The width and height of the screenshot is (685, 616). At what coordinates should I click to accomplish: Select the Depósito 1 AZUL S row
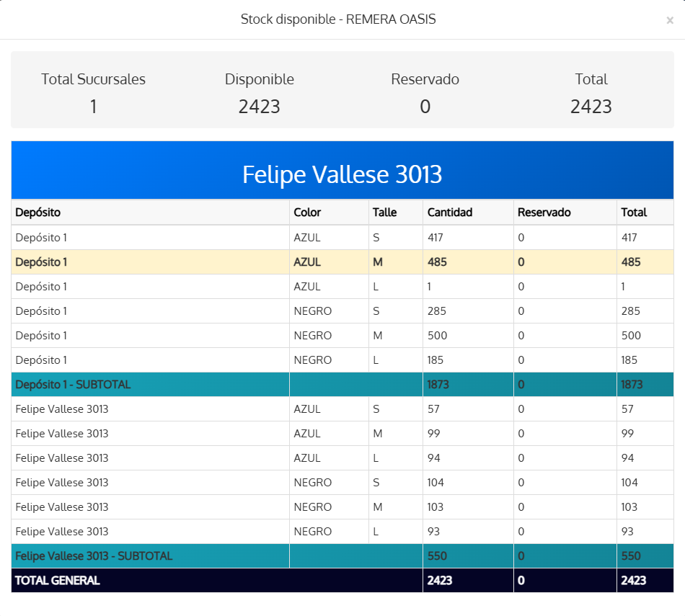pos(342,238)
